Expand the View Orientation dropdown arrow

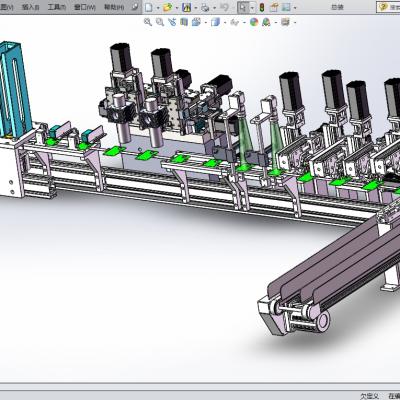point(206,23)
